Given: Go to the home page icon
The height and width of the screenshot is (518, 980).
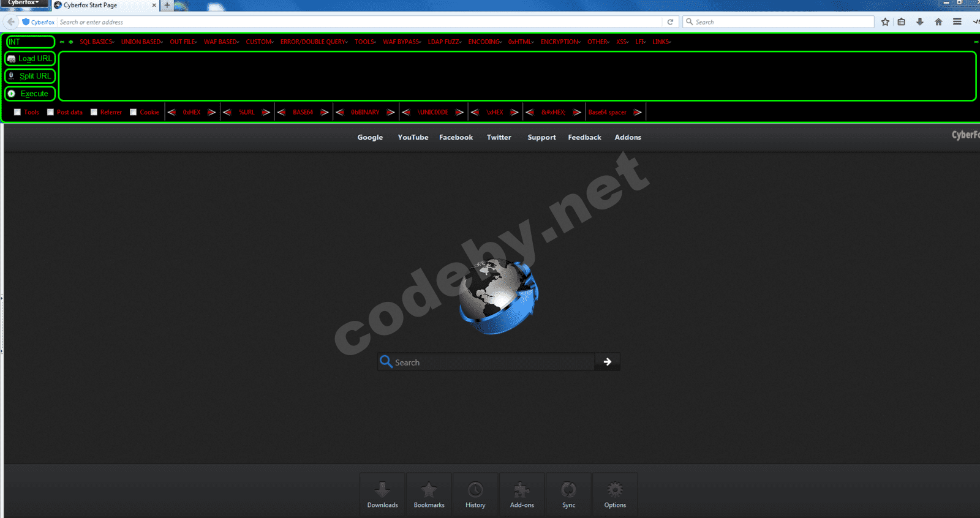Looking at the screenshot, I should [938, 22].
